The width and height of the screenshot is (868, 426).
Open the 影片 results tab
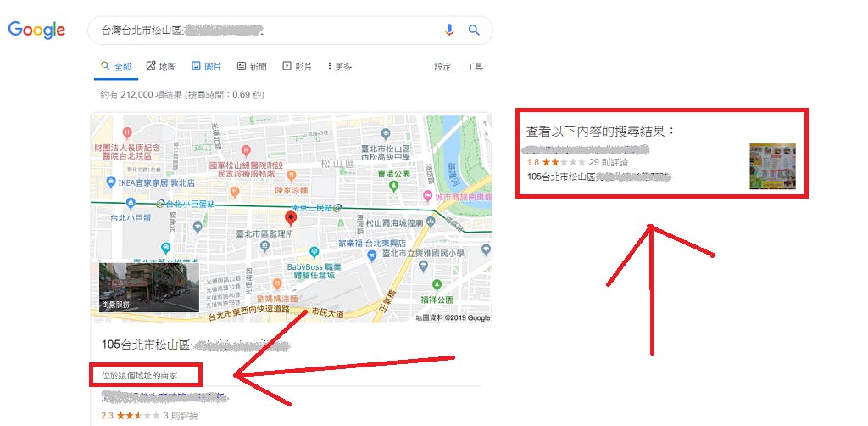click(298, 66)
